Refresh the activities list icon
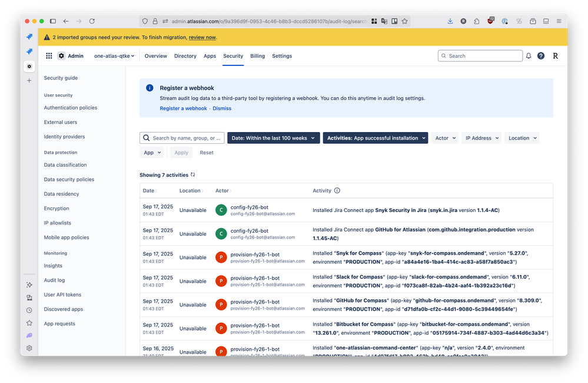The image size is (588, 383). 192,174
